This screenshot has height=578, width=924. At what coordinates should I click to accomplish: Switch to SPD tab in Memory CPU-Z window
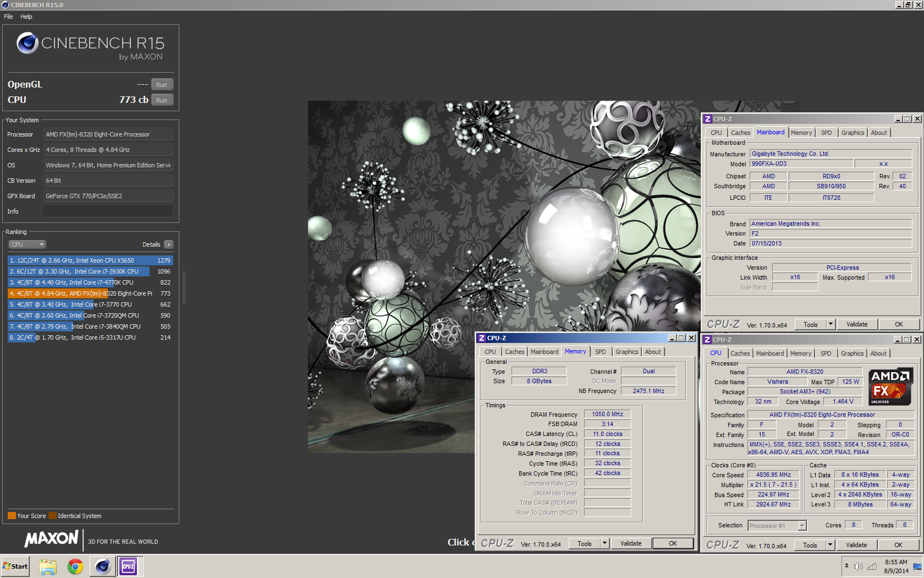click(600, 352)
